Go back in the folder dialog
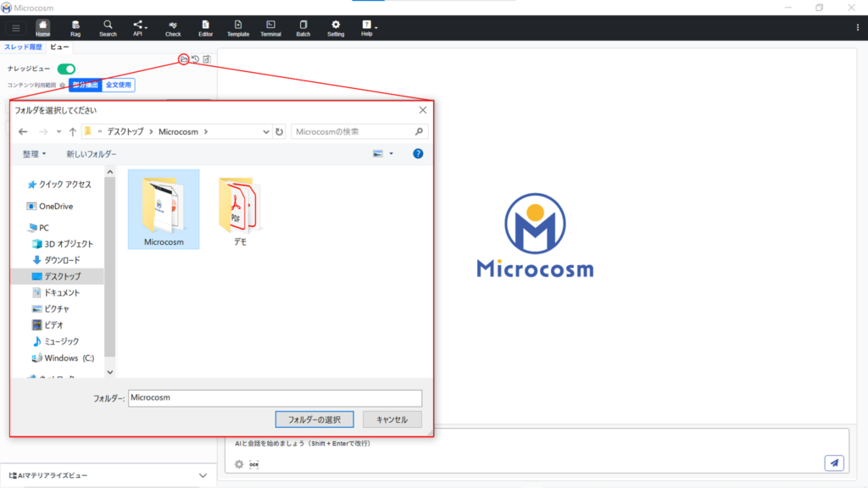 [x=23, y=131]
